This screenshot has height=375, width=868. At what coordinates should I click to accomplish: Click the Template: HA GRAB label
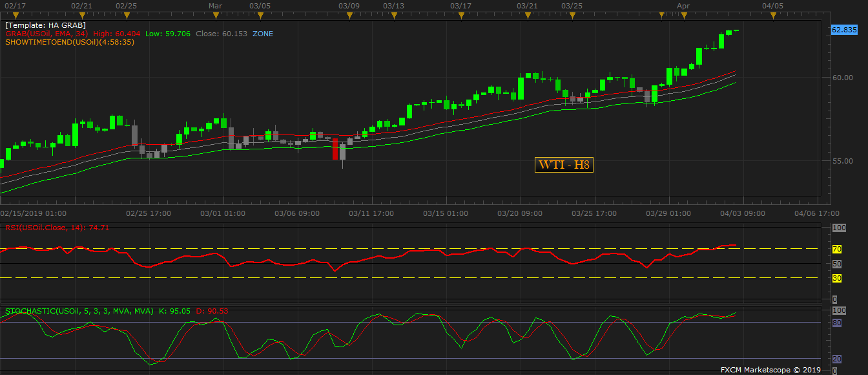[x=45, y=25]
